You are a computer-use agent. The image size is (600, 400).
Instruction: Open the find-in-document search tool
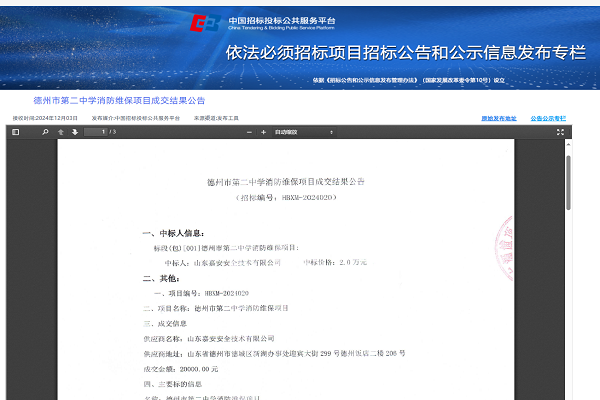tap(45, 132)
